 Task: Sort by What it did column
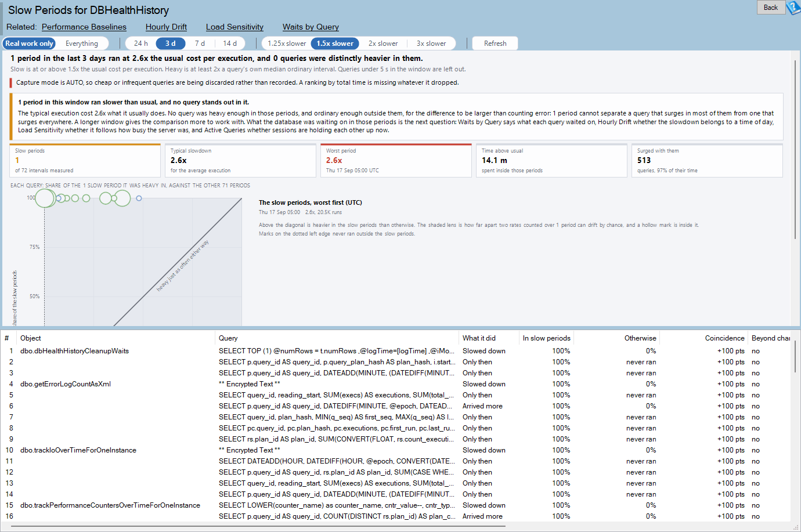489,338
